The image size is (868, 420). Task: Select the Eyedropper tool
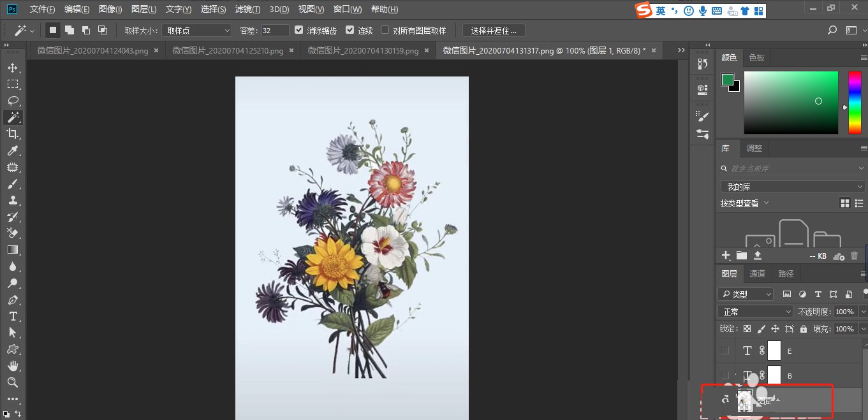[x=13, y=150]
